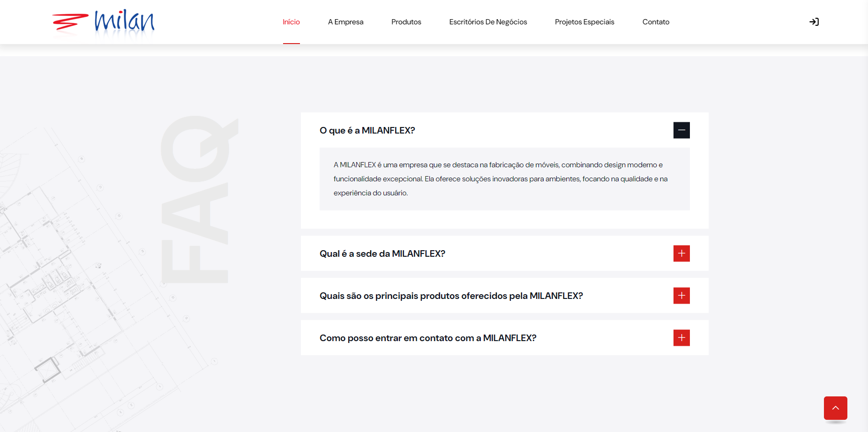The width and height of the screenshot is (868, 432).
Task: Open the Produtos menu
Action: (406, 22)
